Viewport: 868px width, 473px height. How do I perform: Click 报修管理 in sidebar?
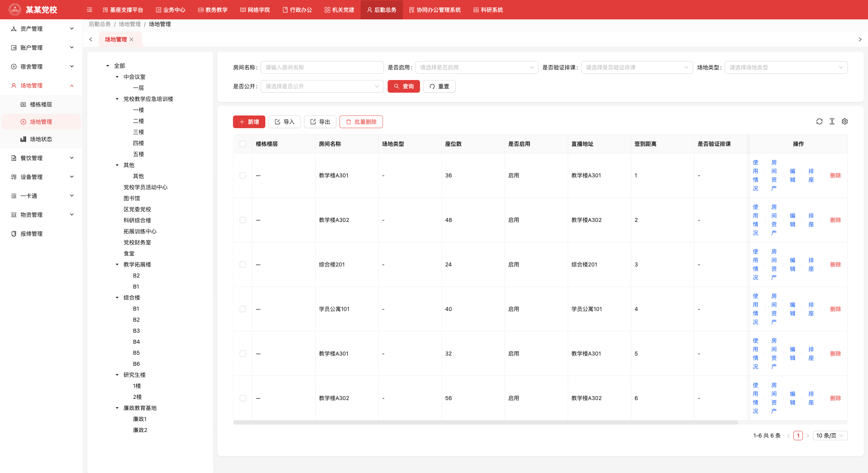(32, 234)
